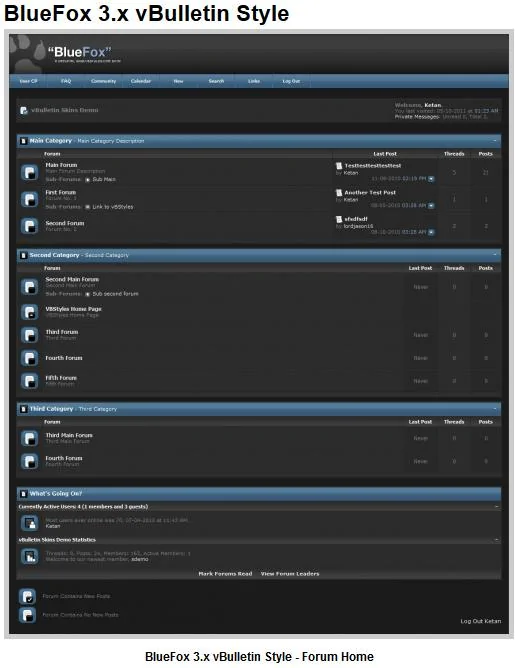
Task: Collapse the Main Category section
Action: tap(495, 140)
